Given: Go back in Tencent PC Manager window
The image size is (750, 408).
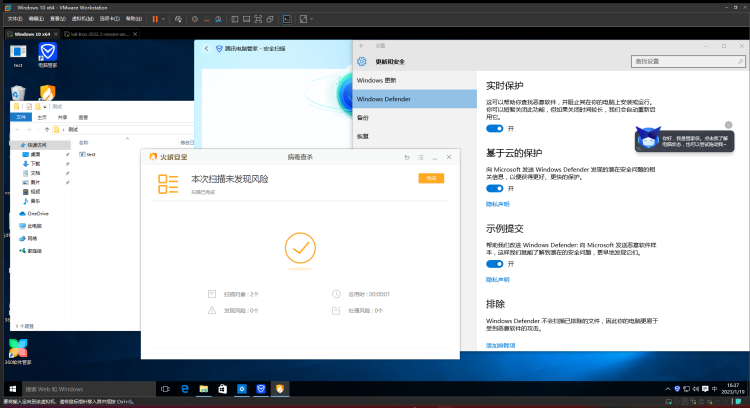Looking at the screenshot, I should (x=207, y=48).
